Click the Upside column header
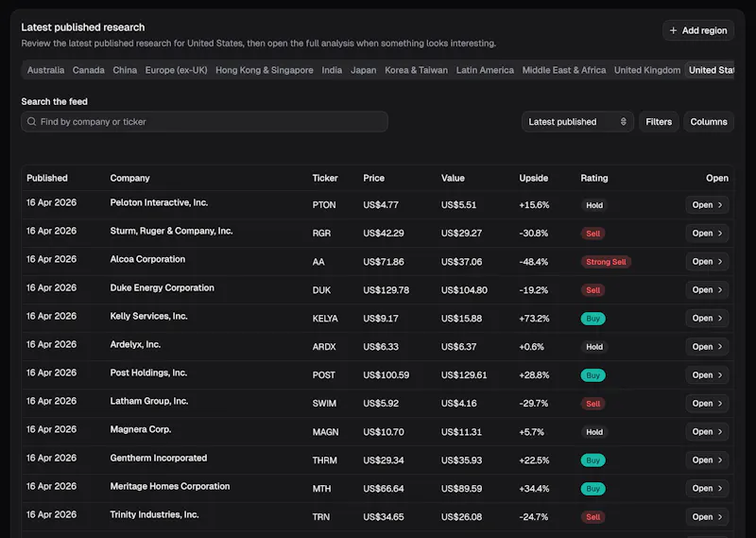The height and width of the screenshot is (538, 756). [534, 178]
